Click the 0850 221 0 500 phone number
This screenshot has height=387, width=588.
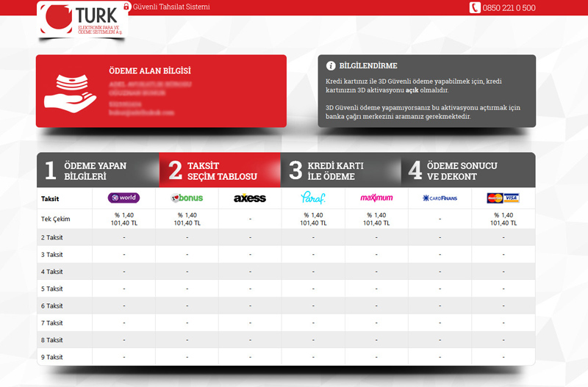pos(509,8)
